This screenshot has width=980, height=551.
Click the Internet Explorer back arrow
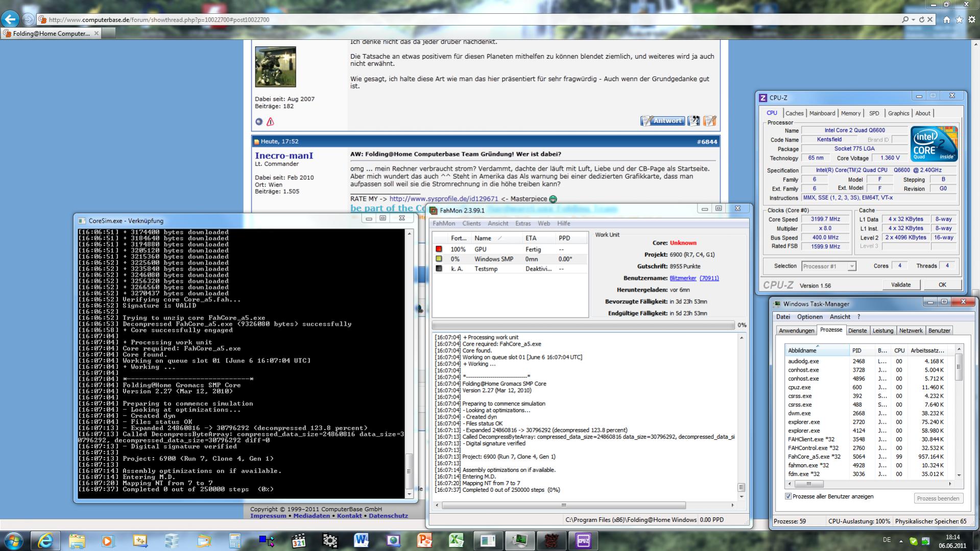point(10,19)
